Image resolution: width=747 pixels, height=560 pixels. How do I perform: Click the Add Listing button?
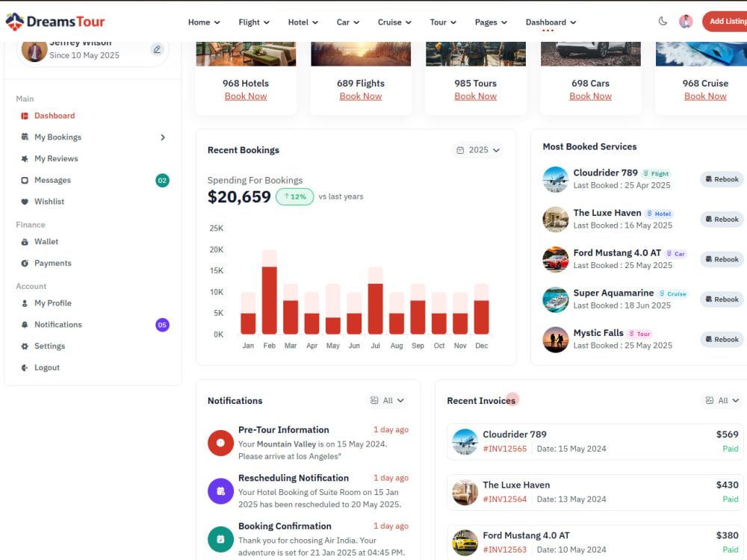coord(725,22)
